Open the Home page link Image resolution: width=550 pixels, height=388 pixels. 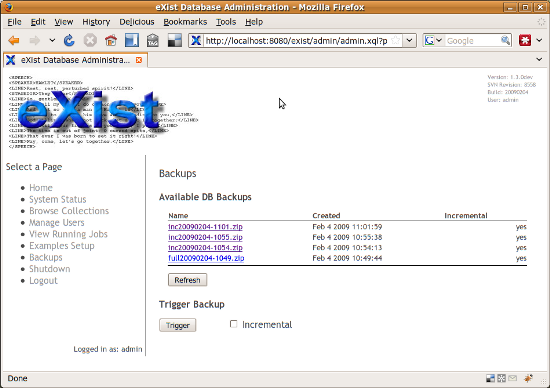(41, 188)
